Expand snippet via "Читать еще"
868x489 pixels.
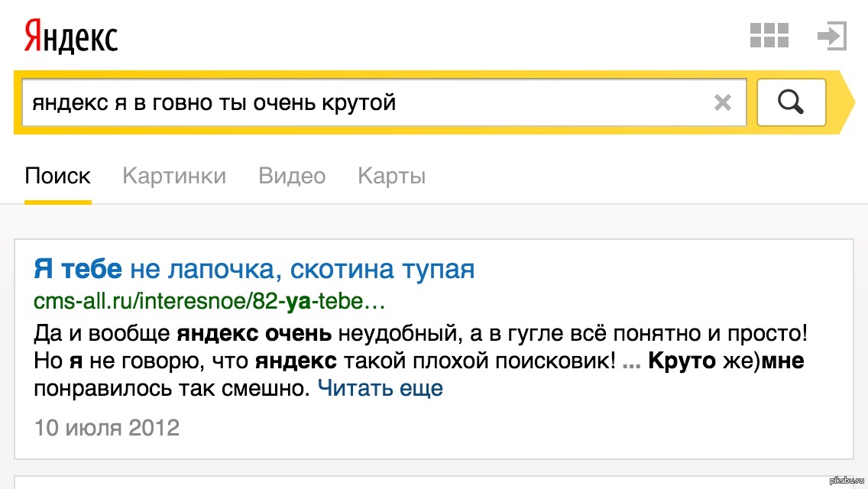(x=380, y=388)
